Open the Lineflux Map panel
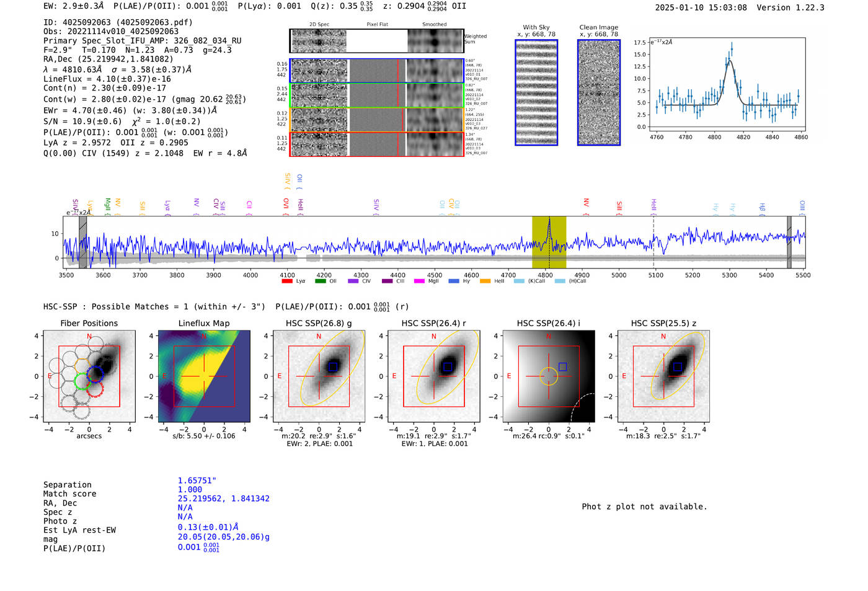The width and height of the screenshot is (868, 591). 204,376
